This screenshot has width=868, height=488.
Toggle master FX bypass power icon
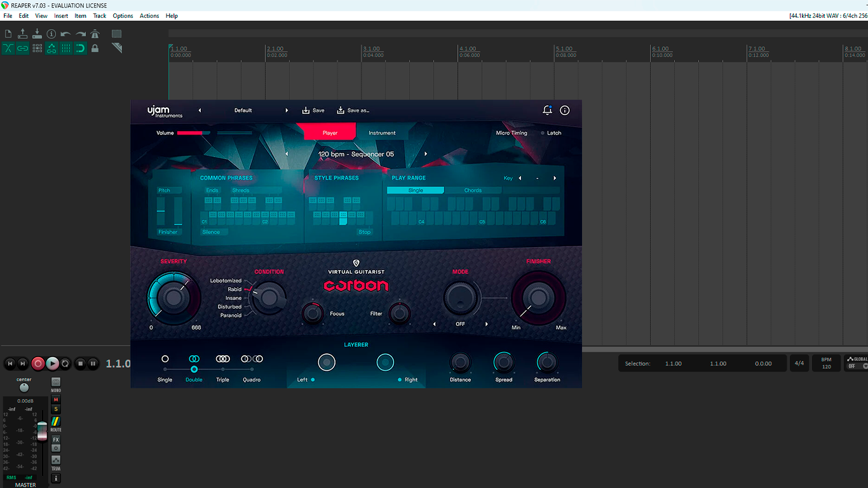[x=56, y=448]
